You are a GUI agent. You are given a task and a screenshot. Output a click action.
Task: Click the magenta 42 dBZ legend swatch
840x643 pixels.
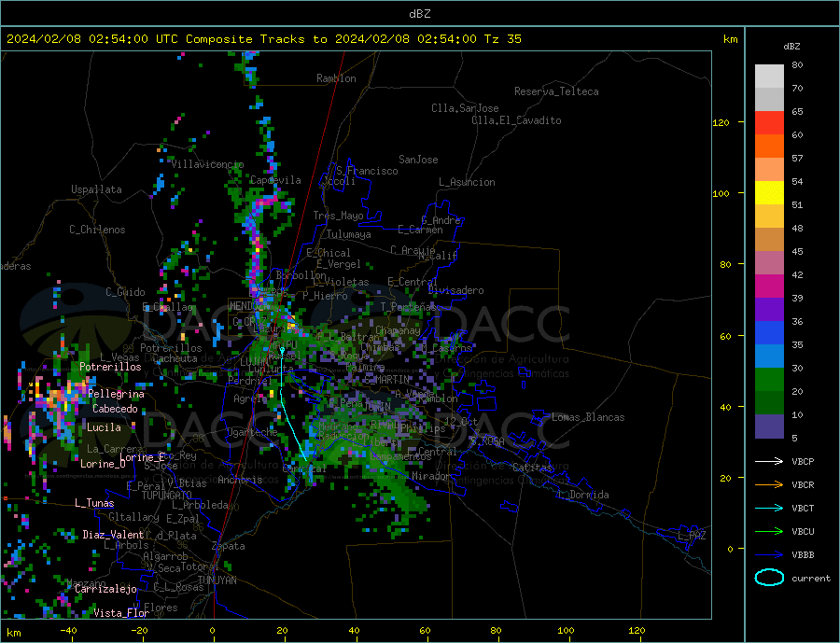coord(769,287)
